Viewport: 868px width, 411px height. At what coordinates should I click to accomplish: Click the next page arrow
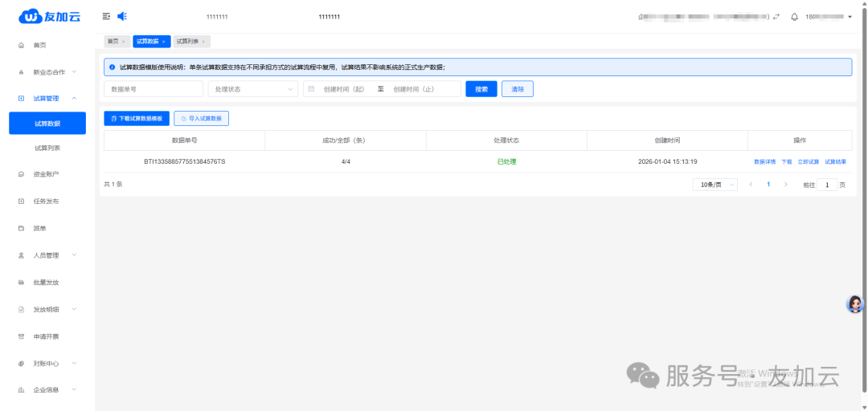coord(785,184)
